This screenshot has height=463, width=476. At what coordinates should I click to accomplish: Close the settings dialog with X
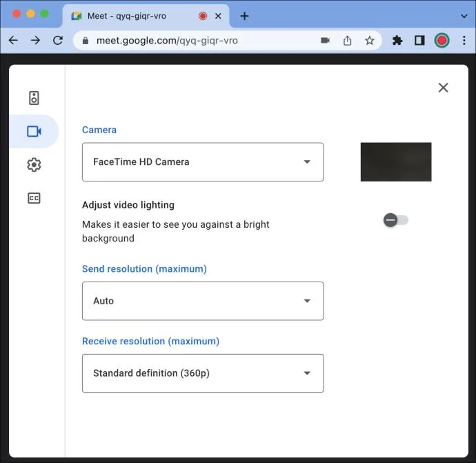[443, 88]
